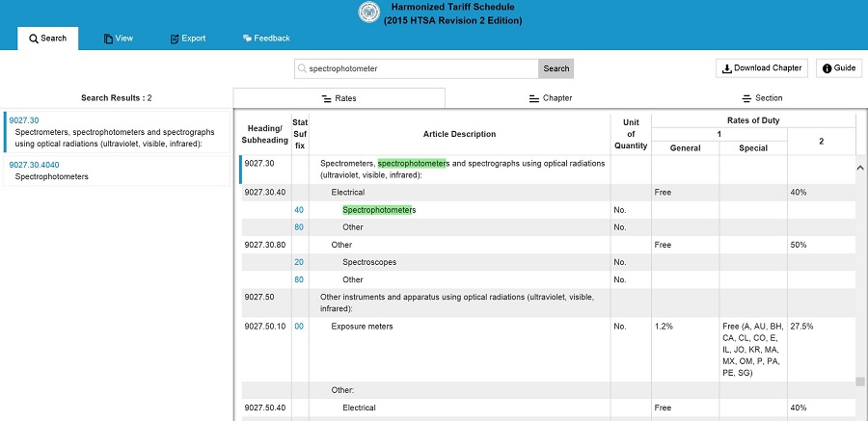Click the table vertical scrollbar thumb
This screenshot has height=421, width=868.
(x=860, y=382)
